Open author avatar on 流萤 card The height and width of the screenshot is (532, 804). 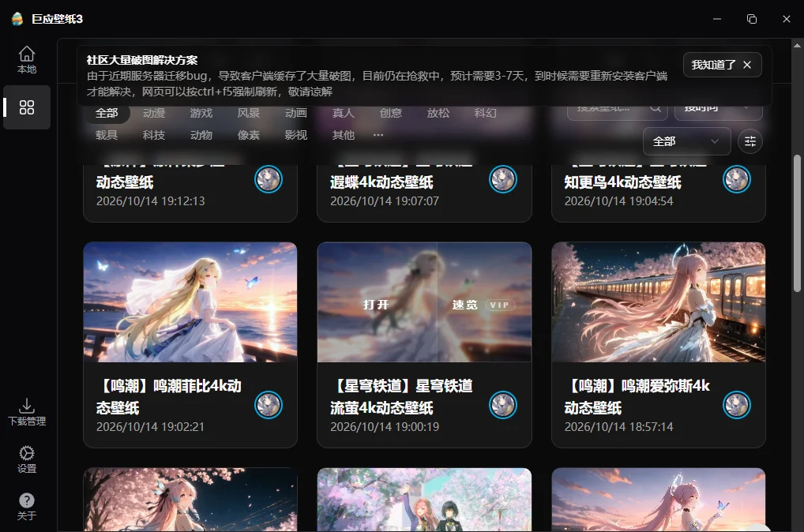502,406
